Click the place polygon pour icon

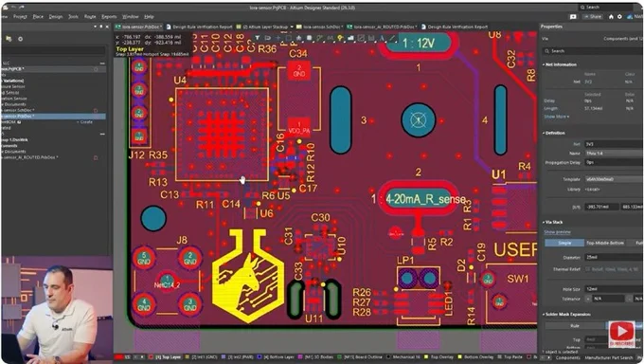[x=350, y=38]
